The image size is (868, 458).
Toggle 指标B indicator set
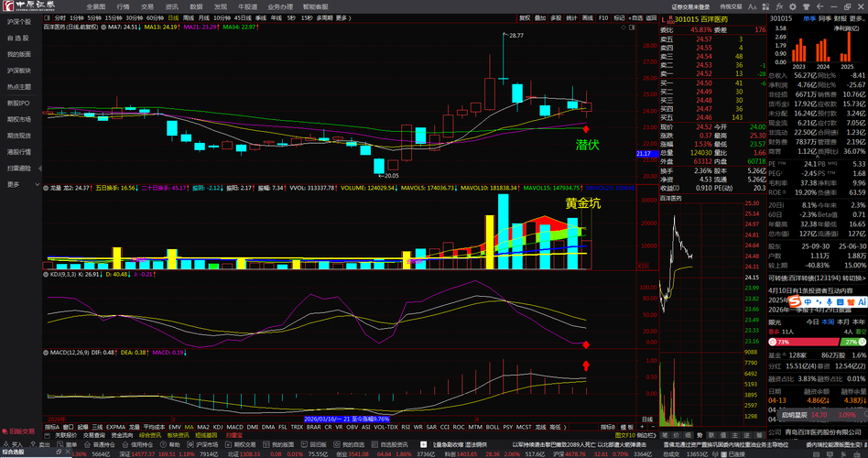point(608,427)
